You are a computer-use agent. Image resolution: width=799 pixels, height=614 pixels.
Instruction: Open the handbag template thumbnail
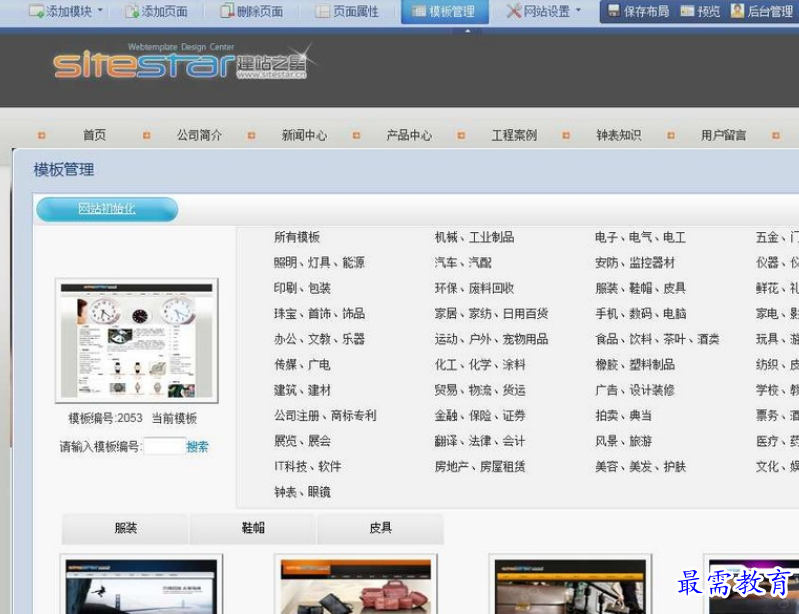click(356, 584)
